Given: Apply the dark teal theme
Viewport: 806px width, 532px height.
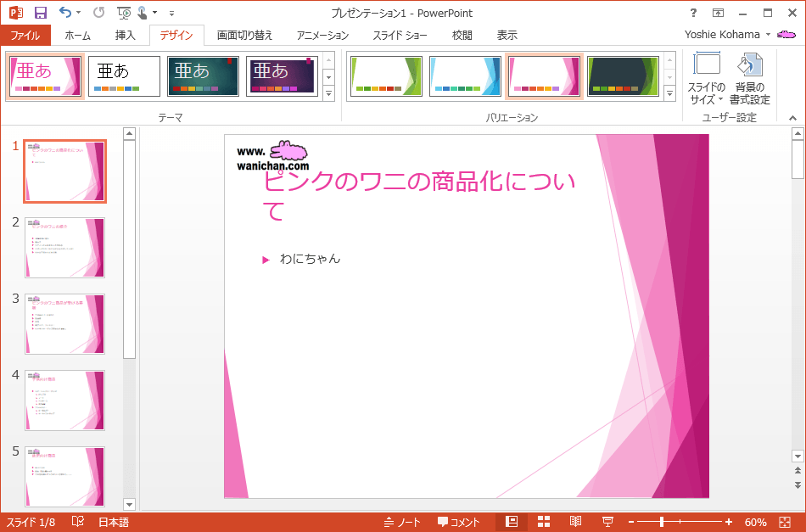Looking at the screenshot, I should 203,76.
